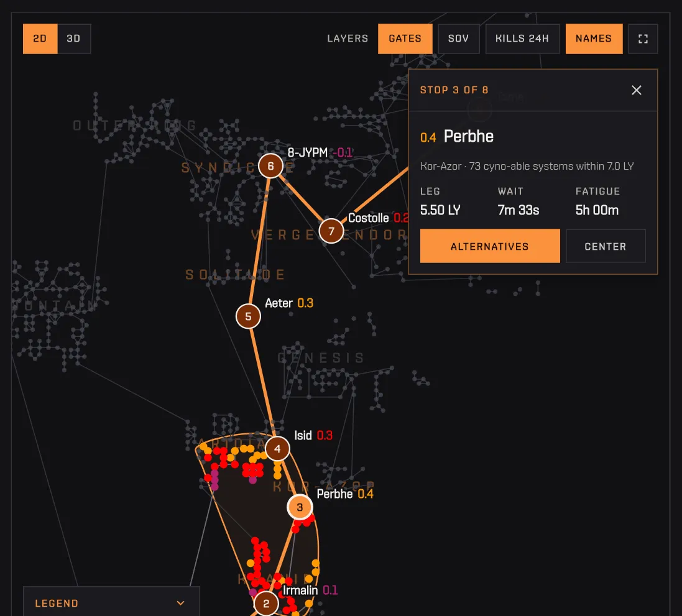This screenshot has width=682, height=616.
Task: Click the 0.4 security status in panel
Action: tap(428, 138)
